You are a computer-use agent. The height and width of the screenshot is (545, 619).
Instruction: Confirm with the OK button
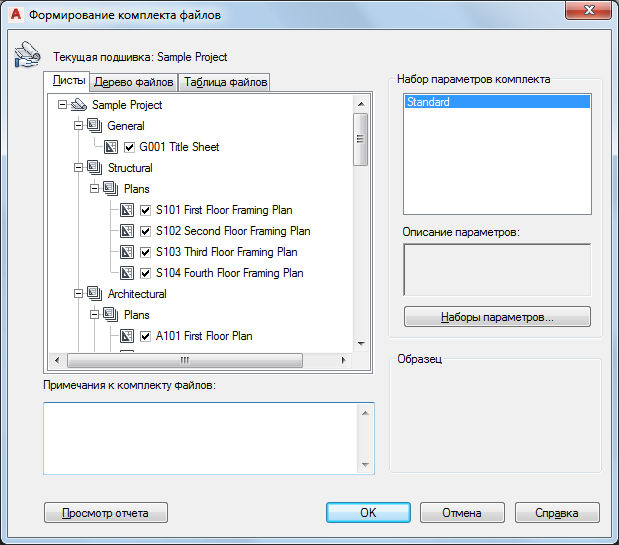coord(368,513)
